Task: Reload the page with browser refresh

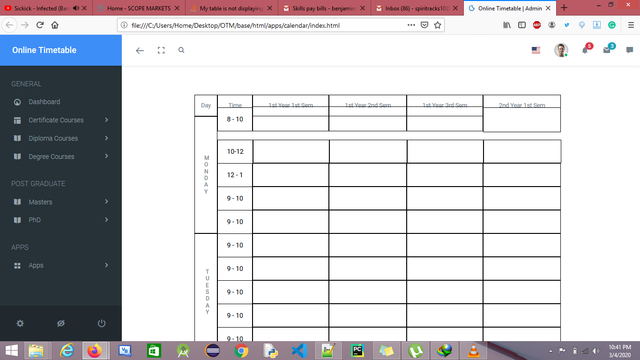Action: pos(40,25)
